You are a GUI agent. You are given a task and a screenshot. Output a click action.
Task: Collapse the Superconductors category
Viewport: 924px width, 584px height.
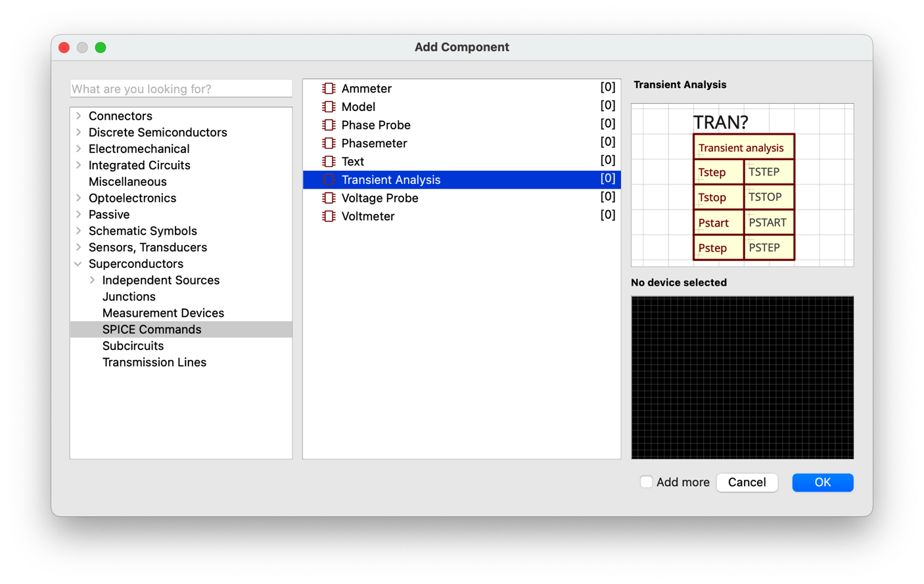point(78,263)
